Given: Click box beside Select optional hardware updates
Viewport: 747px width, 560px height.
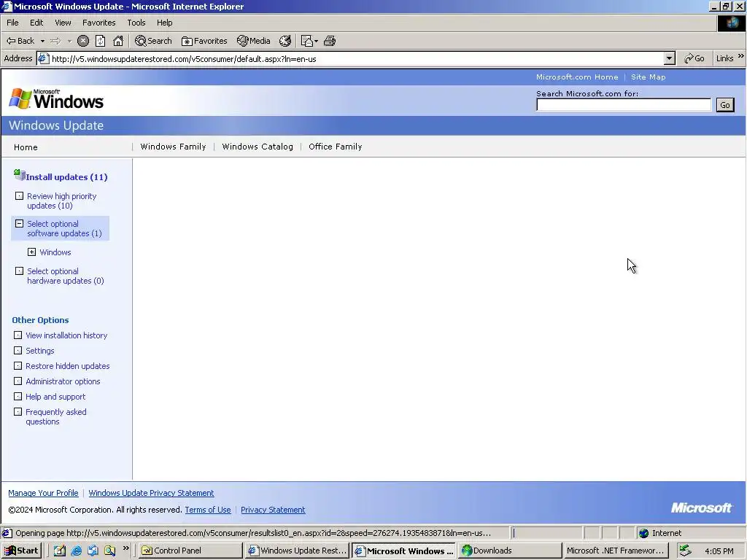Looking at the screenshot, I should pos(19,271).
